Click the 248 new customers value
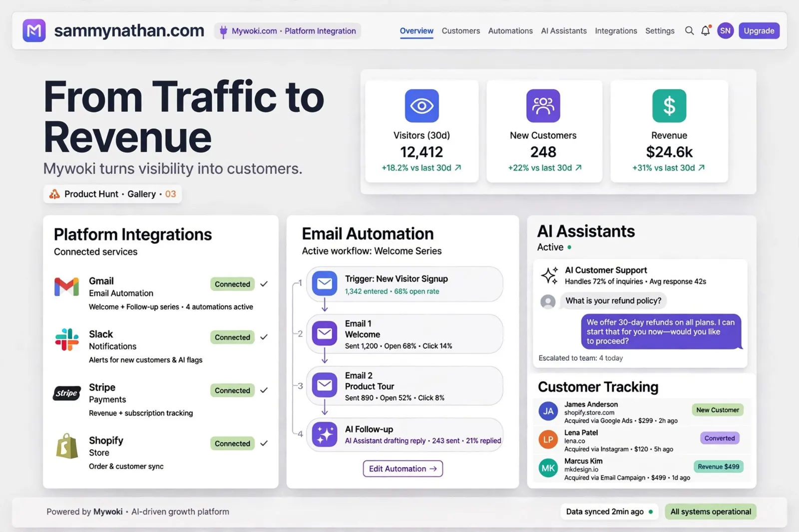 point(543,152)
